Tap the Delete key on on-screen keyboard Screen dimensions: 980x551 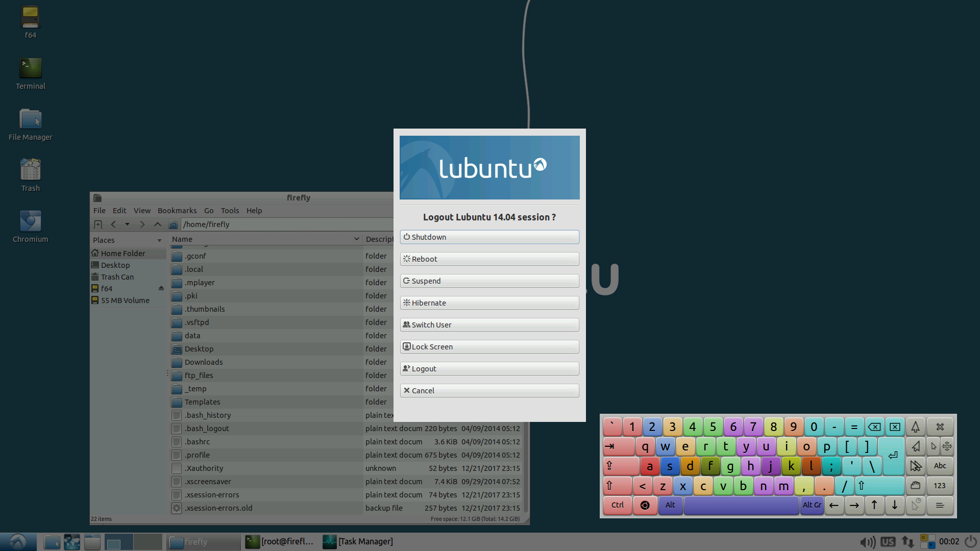click(895, 427)
